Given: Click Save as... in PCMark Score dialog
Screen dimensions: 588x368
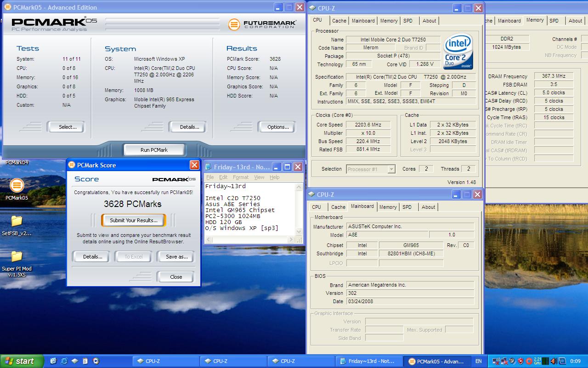Looking at the screenshot, I should click(176, 257).
